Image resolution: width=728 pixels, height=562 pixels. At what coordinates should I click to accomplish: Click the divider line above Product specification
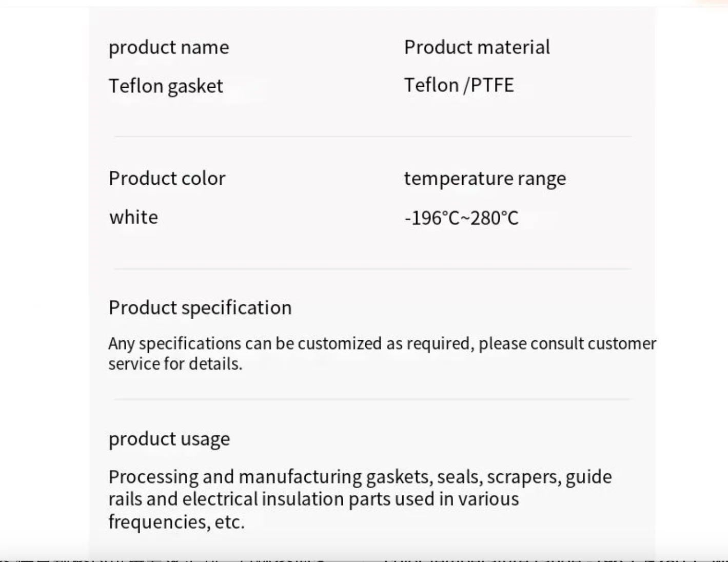(x=372, y=268)
